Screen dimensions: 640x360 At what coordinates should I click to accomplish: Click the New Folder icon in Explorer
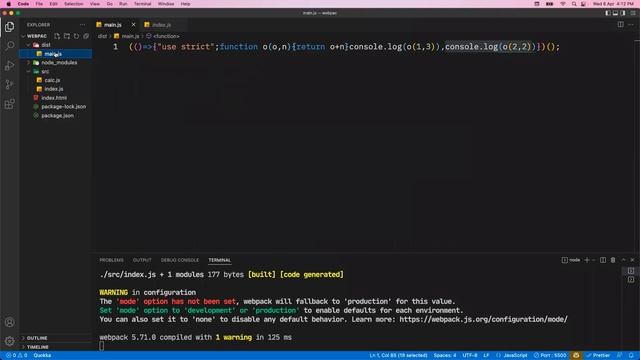pyautogui.click(x=67, y=36)
